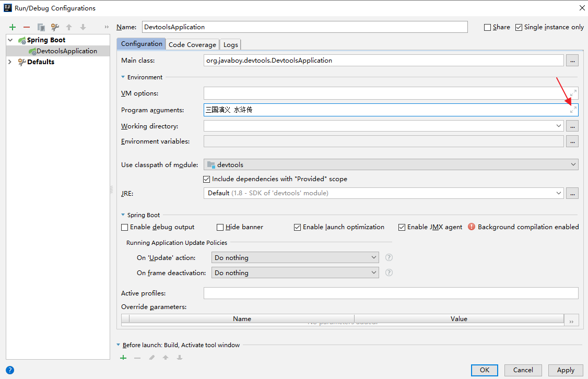Expand the Program arguments field editor

click(x=573, y=110)
